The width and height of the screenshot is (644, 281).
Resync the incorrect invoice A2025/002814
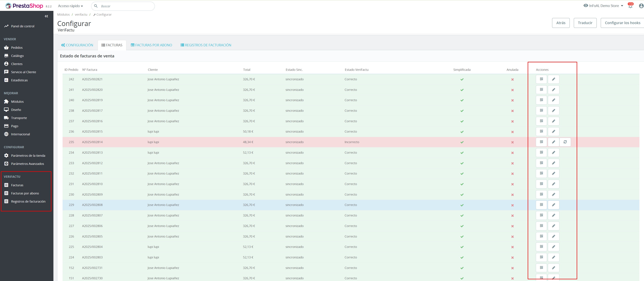point(565,142)
